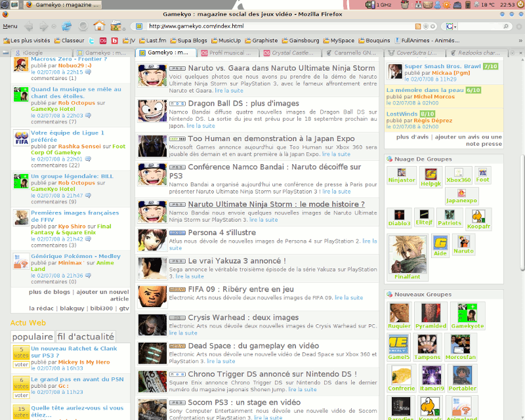Click the Firefox forward arrow button

(43, 26)
